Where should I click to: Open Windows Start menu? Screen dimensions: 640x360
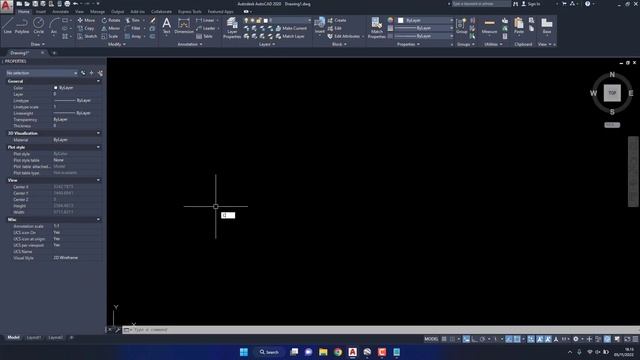(244, 352)
